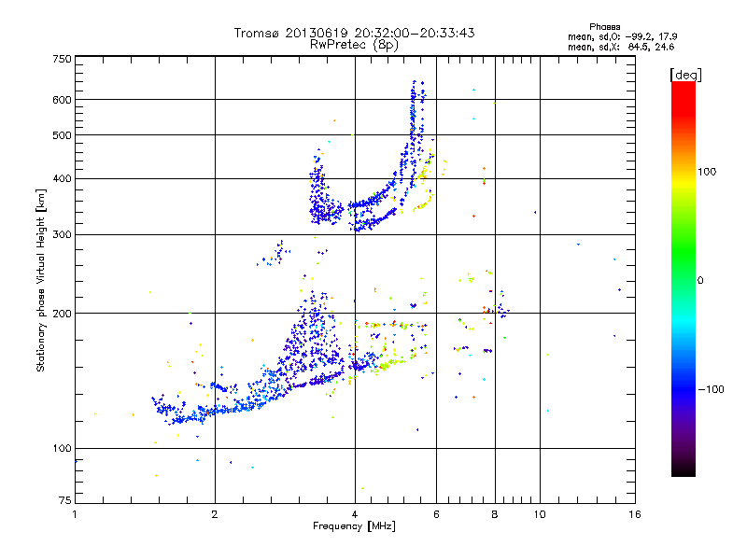Click the y-axis label "75"
The image size is (747, 560).
(x=65, y=500)
